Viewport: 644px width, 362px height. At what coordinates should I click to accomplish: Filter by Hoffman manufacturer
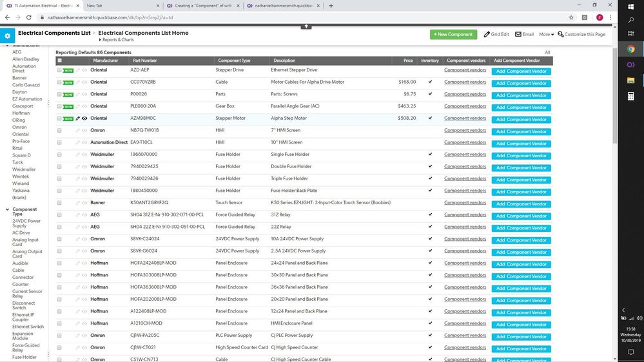tap(21, 113)
